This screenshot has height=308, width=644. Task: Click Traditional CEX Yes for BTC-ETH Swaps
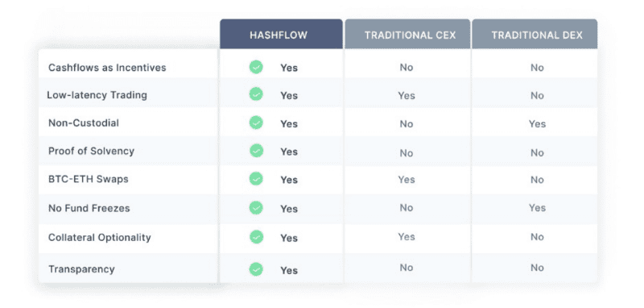(x=407, y=179)
